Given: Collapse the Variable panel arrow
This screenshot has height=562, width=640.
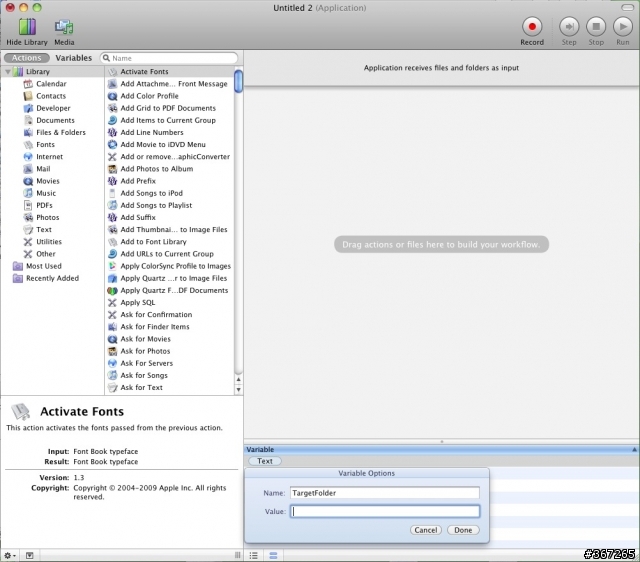Looking at the screenshot, I should [x=634, y=449].
